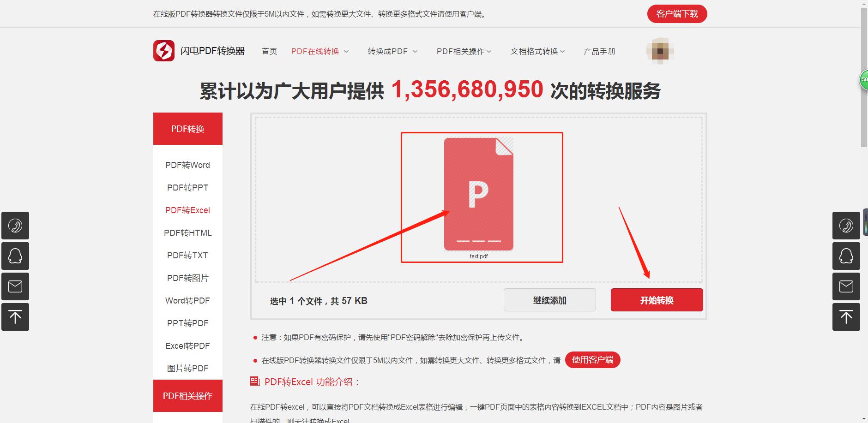Viewport: 868px width, 423px height.
Task: Expand the 转换成PDF dropdown menu
Action: tap(392, 51)
